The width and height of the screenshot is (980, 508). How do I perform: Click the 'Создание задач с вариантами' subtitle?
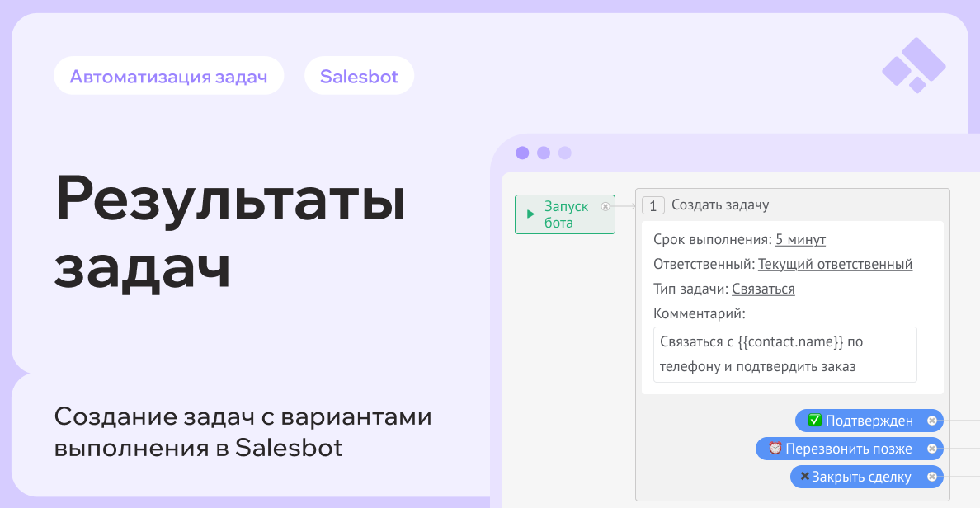[x=243, y=416]
